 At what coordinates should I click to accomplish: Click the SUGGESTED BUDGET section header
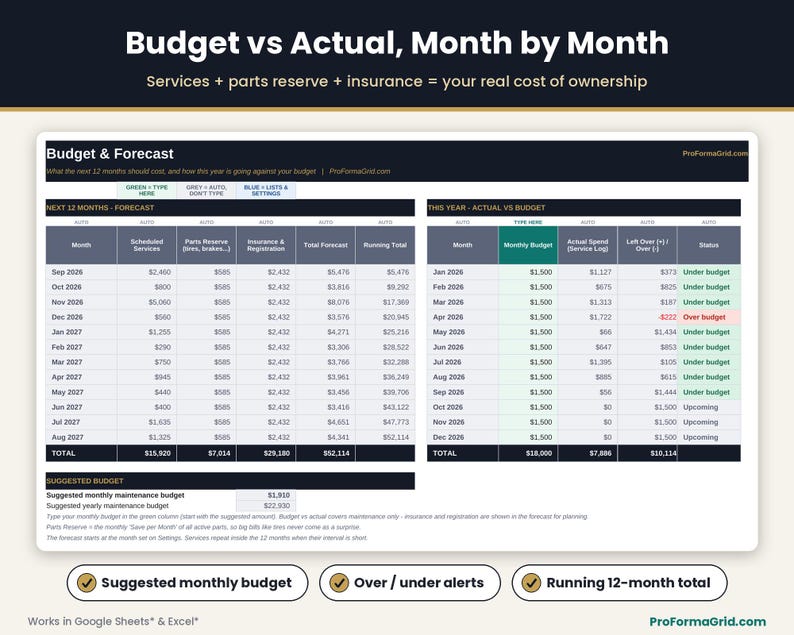pyautogui.click(x=230, y=481)
